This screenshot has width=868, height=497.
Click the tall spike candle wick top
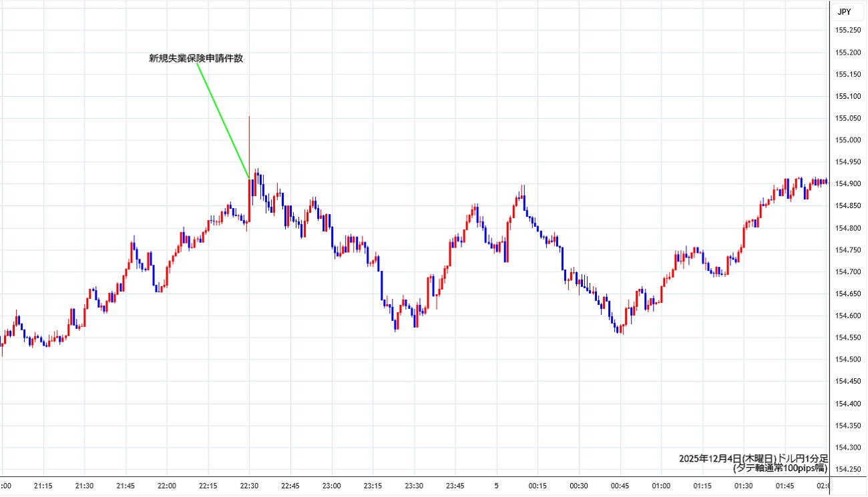pos(249,117)
